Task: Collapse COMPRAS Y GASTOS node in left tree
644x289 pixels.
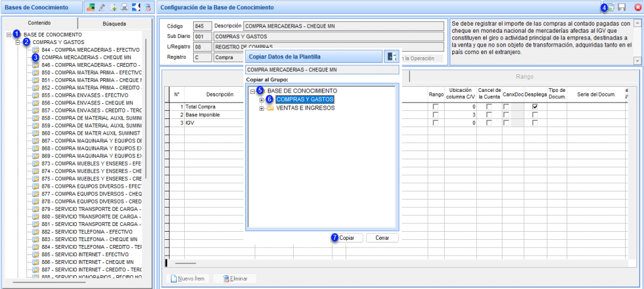Action: tap(18, 42)
